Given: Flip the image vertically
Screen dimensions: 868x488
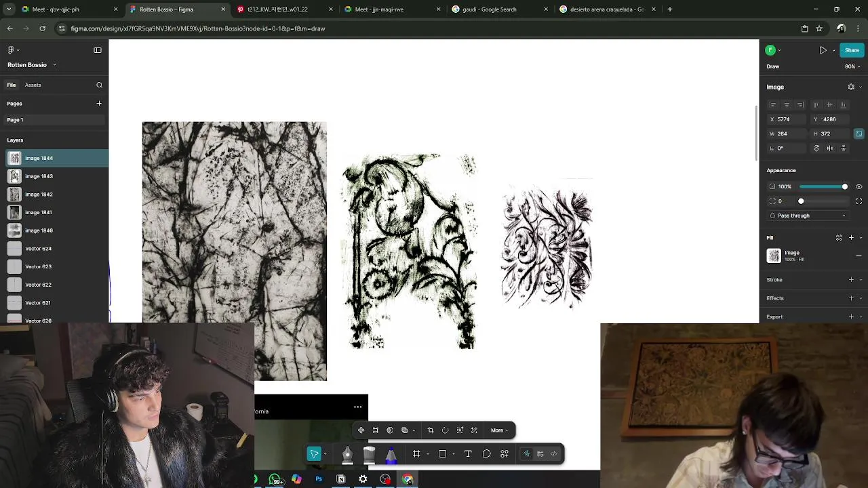Looking at the screenshot, I should tap(844, 148).
